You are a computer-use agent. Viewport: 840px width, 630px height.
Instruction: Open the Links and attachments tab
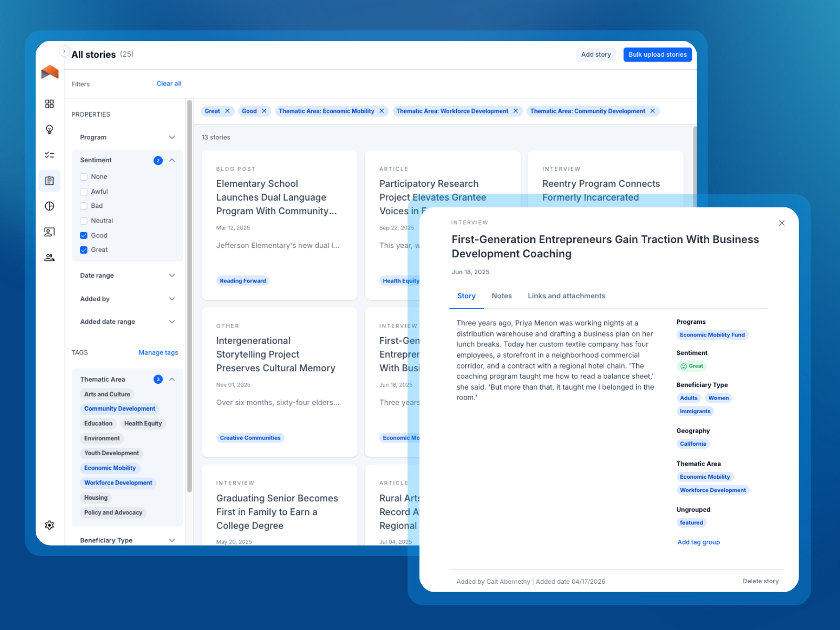tap(566, 296)
